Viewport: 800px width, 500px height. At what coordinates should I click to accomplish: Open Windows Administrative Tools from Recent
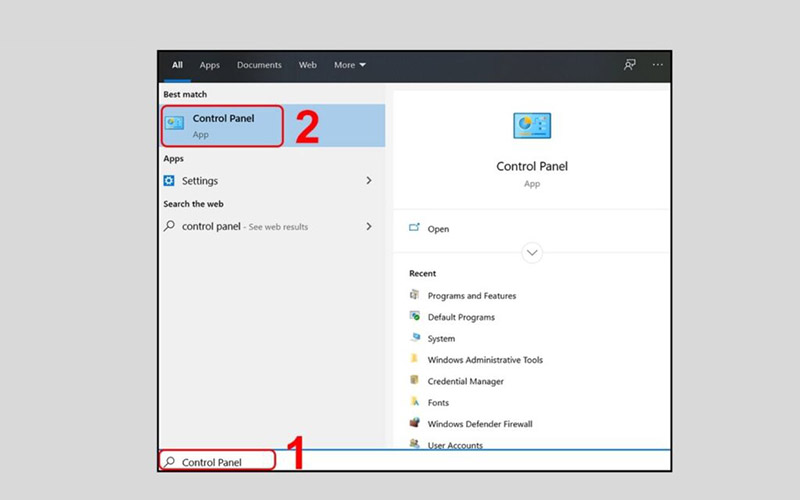(x=485, y=360)
